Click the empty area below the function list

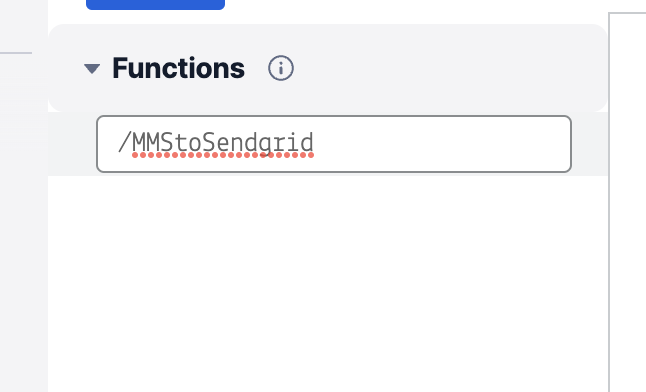point(328,284)
